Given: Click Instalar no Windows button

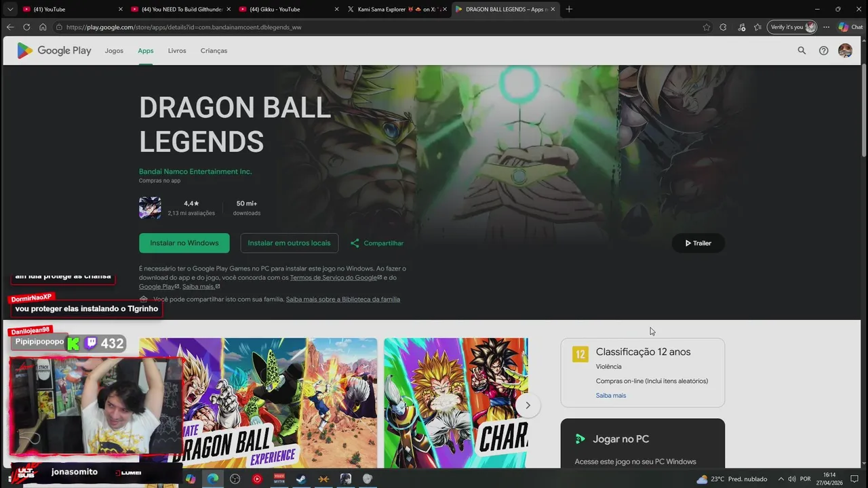Looking at the screenshot, I should 184,243.
